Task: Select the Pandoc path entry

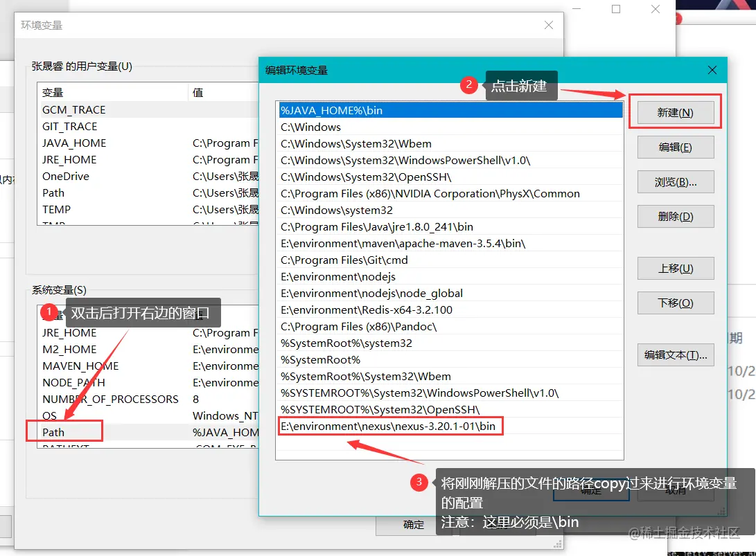Action: click(x=450, y=327)
